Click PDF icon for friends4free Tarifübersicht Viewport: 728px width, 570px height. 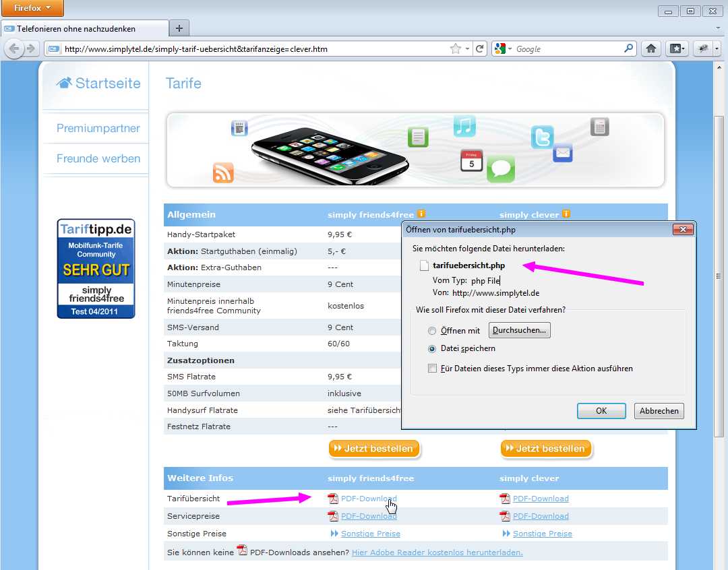[x=333, y=499]
